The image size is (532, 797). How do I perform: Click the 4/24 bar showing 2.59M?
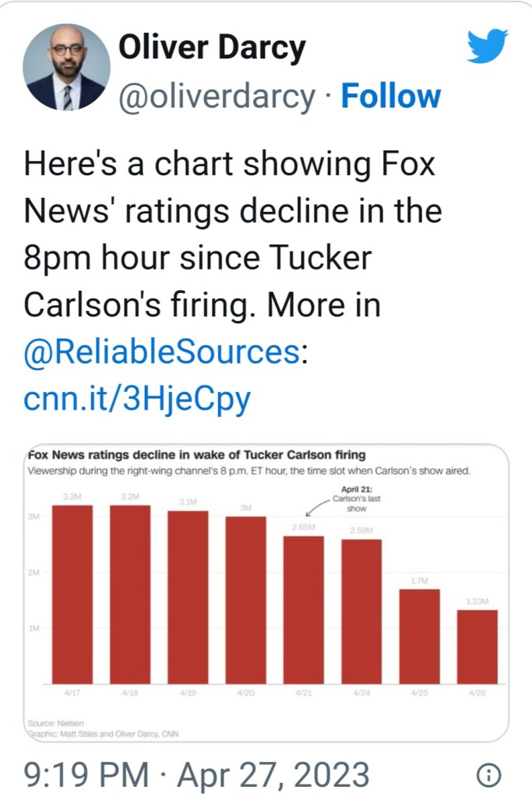pos(361,612)
